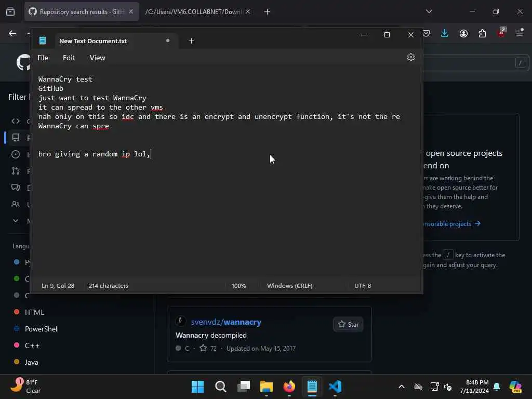This screenshot has width=532, height=399.
Task: Select the Code filter icon in GitHub sidebar
Action: click(16, 121)
